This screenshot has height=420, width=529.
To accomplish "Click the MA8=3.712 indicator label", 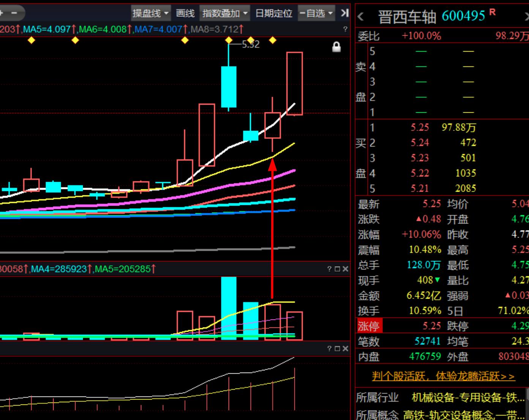I will click(x=217, y=29).
